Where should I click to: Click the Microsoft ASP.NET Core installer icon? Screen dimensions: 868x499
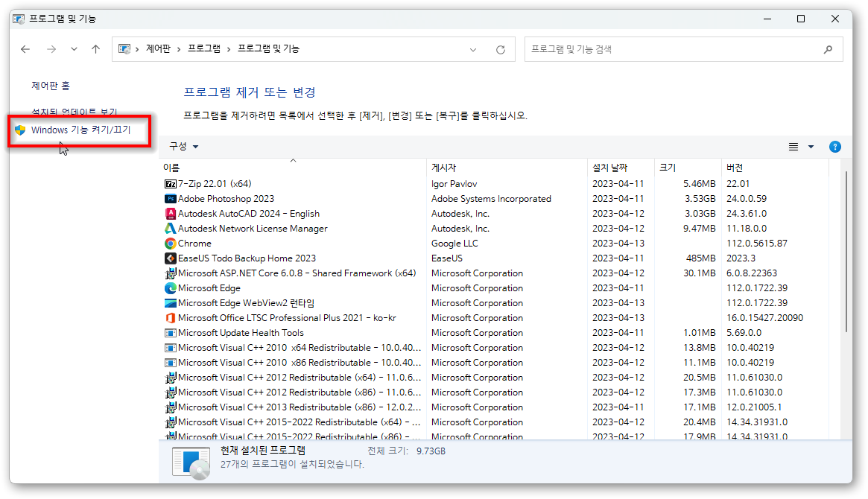click(171, 273)
